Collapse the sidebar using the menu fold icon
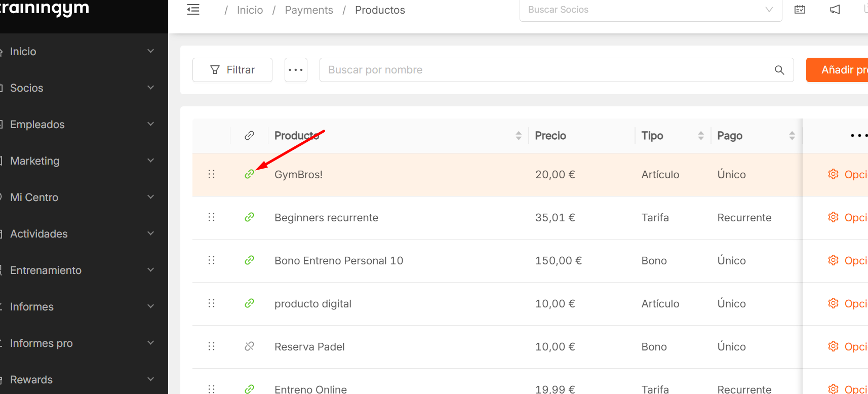 193,10
